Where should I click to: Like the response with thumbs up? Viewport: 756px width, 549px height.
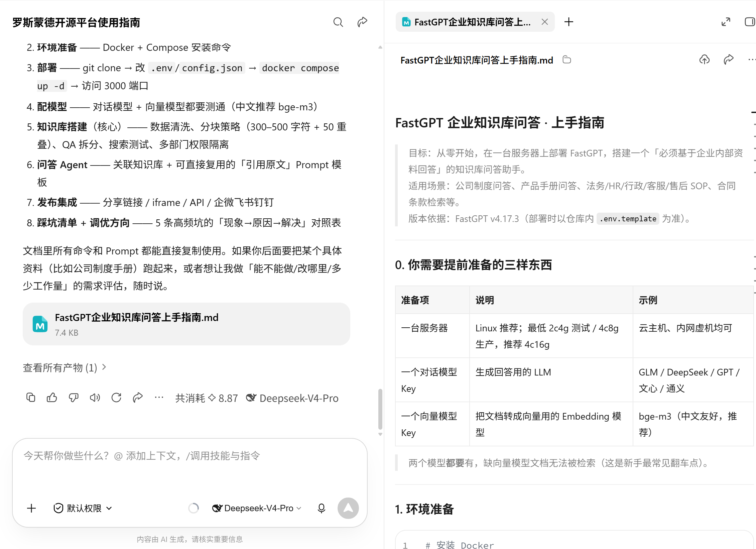tap(52, 398)
